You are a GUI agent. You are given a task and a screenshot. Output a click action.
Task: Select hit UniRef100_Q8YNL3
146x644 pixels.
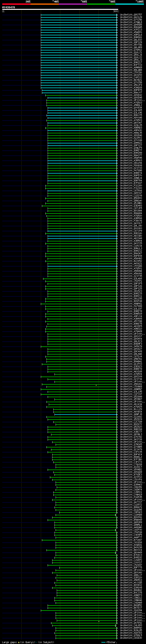pyautogui.click(x=131, y=435)
